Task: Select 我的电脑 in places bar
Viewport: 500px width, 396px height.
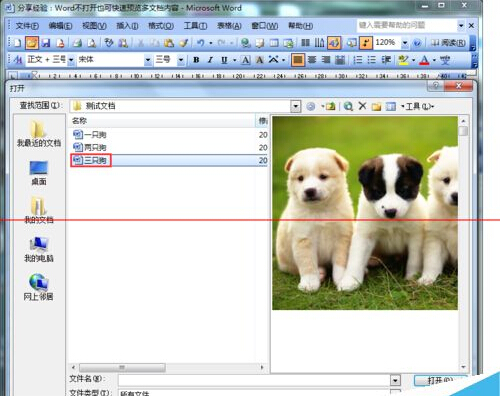Action: [x=39, y=249]
